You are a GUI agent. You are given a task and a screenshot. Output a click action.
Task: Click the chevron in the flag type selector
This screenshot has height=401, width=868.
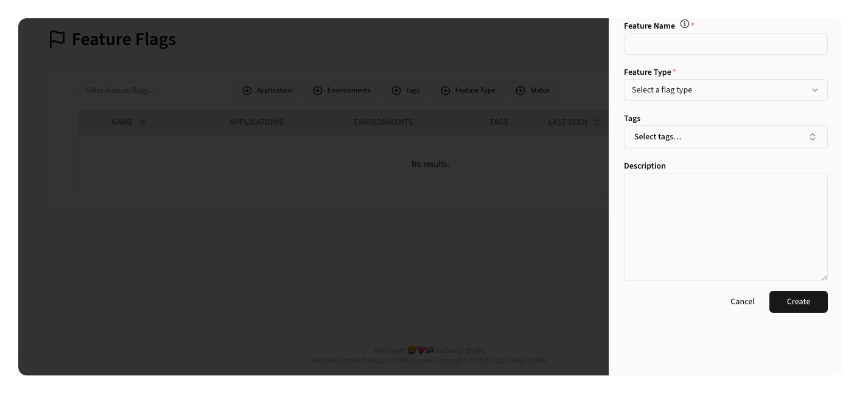tap(815, 89)
